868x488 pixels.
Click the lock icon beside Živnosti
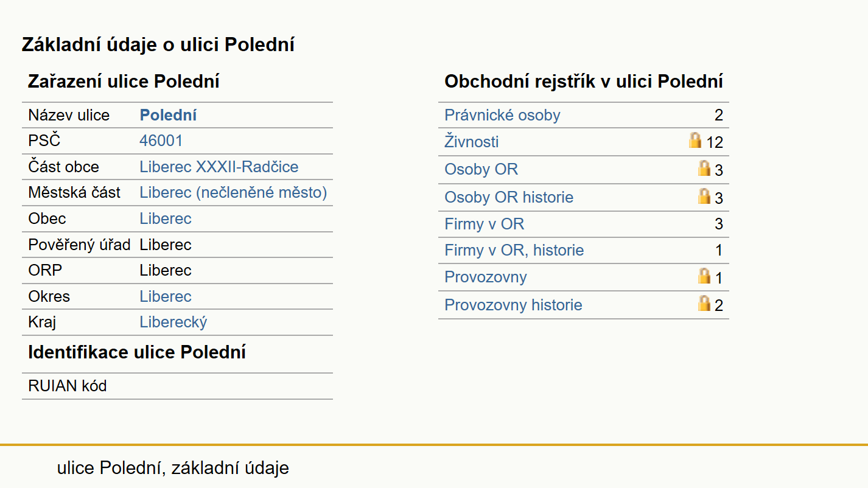[x=695, y=141]
